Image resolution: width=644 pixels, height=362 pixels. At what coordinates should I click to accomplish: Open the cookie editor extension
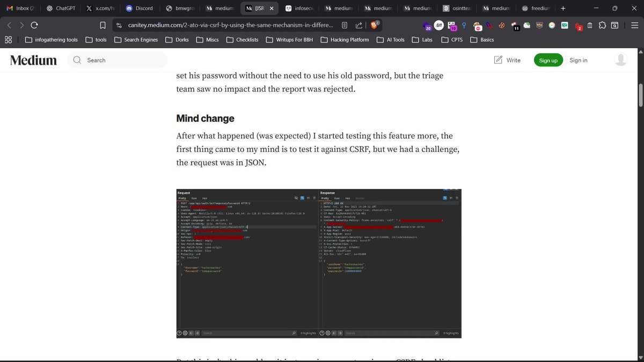point(502,25)
